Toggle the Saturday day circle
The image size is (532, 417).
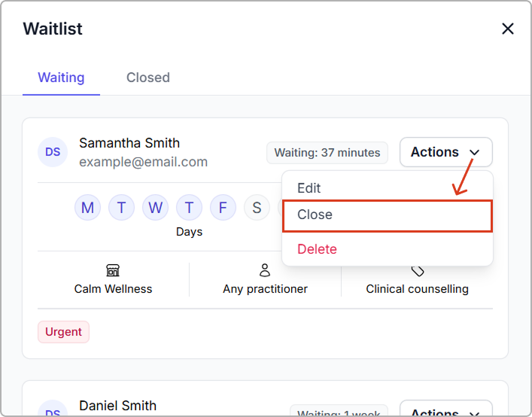coord(257,207)
